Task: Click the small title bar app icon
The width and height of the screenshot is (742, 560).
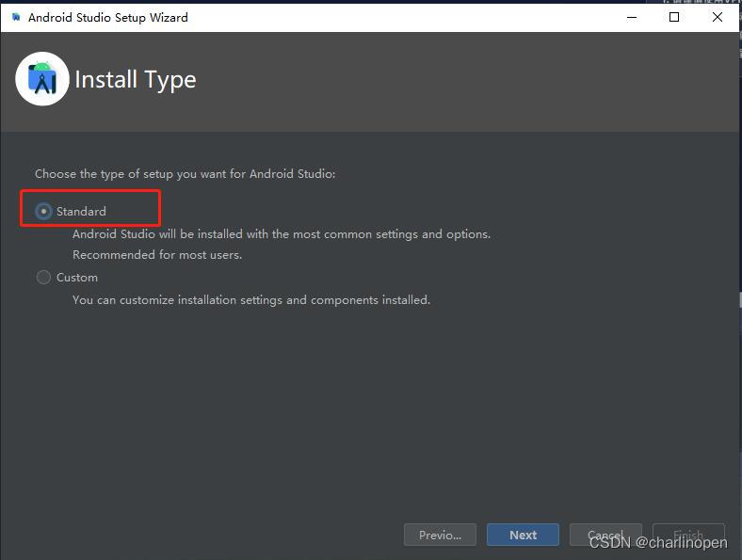Action: point(15,17)
